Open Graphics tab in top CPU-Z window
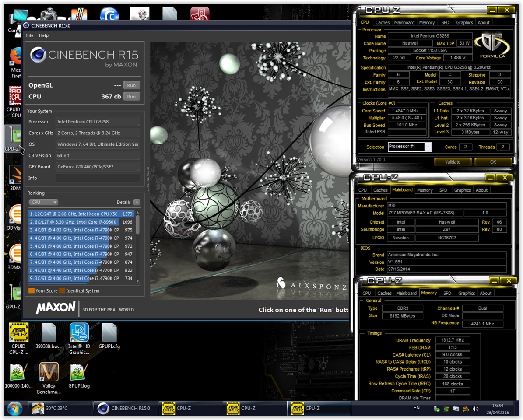Viewport: 523px width, 420px height. [464, 22]
